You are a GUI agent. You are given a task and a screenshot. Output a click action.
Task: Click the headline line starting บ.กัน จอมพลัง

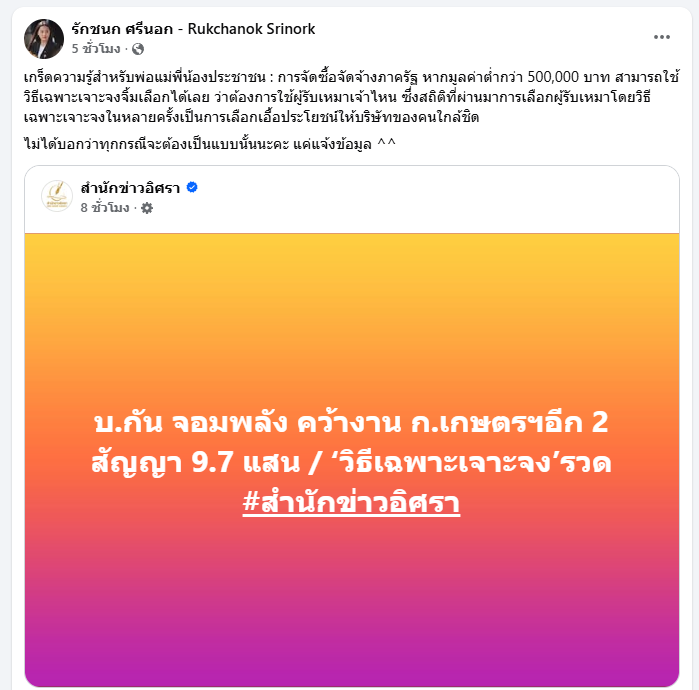point(351,423)
